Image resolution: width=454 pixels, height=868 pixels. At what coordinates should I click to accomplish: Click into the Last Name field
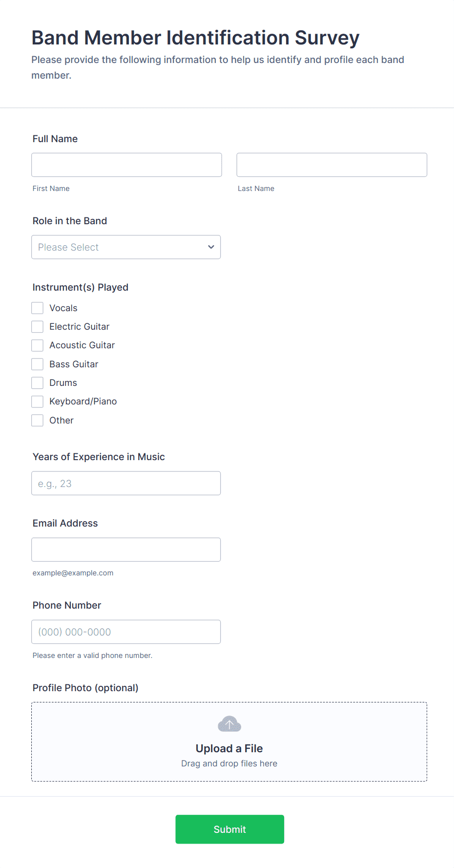tap(331, 165)
